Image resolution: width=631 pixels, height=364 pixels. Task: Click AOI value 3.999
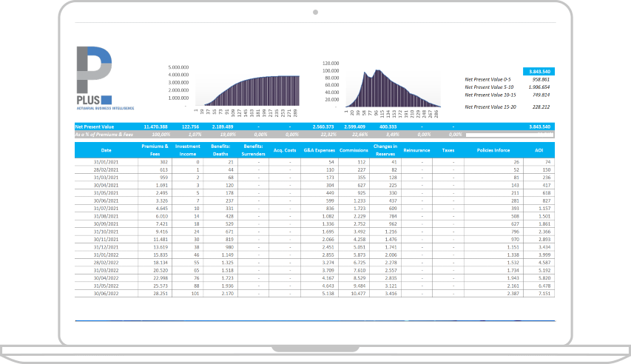544,255
